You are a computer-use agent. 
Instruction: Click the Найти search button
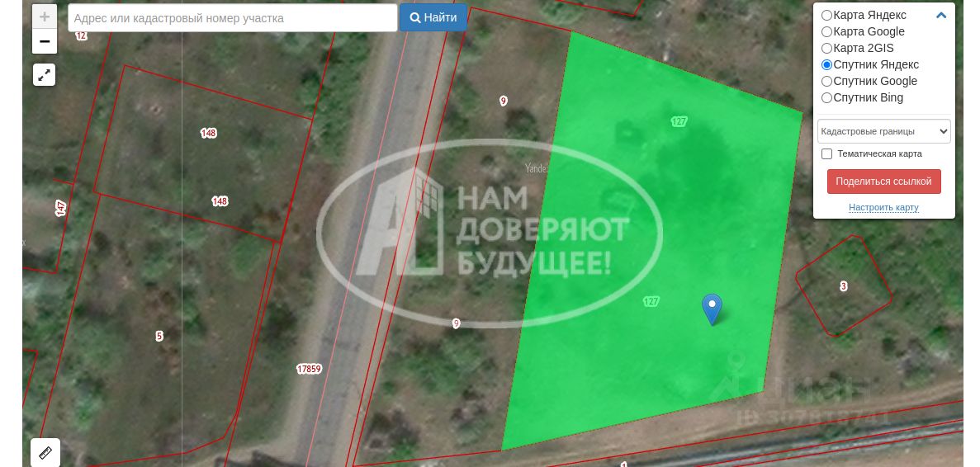433,17
